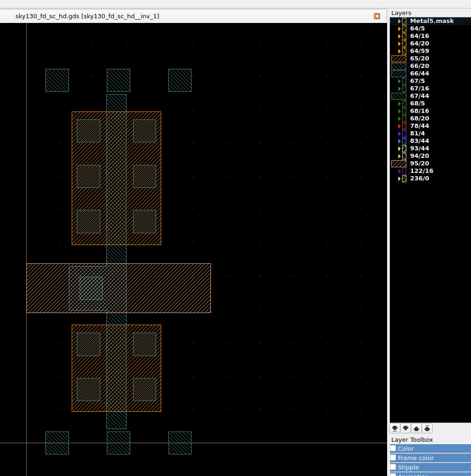Expand the 64/5 layer entry
Viewport: 471px width, 476px height.
399,29
